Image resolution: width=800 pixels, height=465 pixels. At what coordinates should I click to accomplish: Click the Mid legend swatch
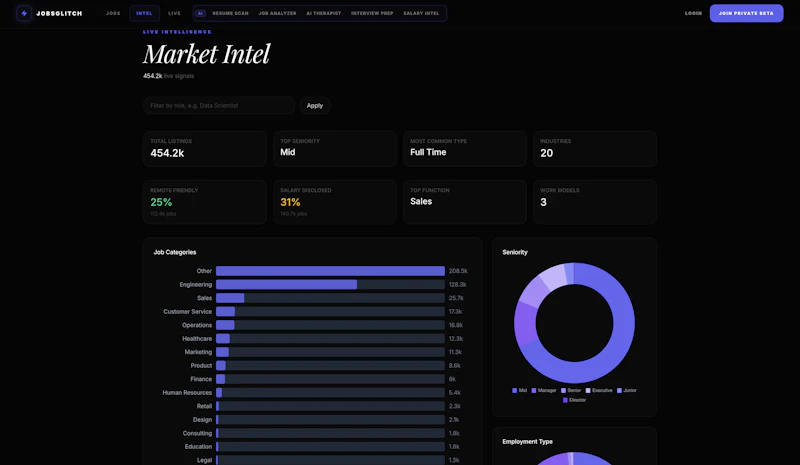pos(514,390)
